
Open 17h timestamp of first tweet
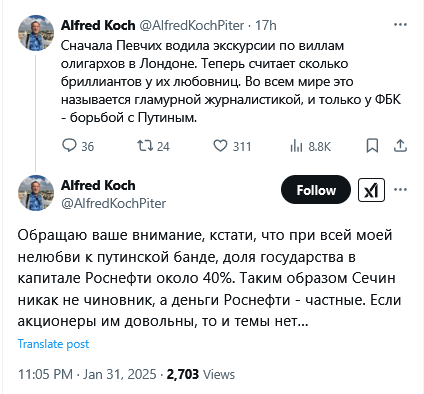[266, 25]
